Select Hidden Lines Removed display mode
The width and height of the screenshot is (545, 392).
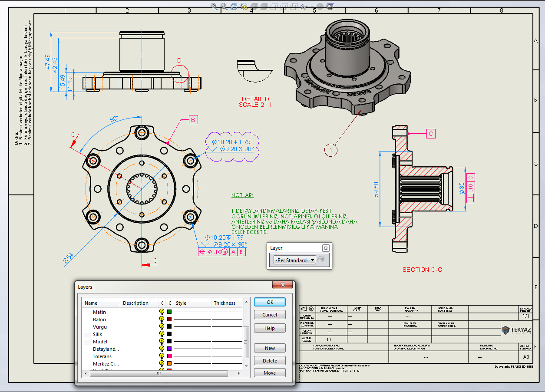(x=274, y=6)
